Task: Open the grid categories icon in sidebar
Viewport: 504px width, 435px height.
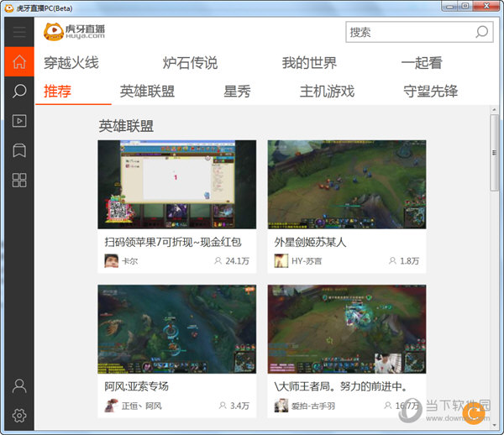Action: [x=18, y=180]
